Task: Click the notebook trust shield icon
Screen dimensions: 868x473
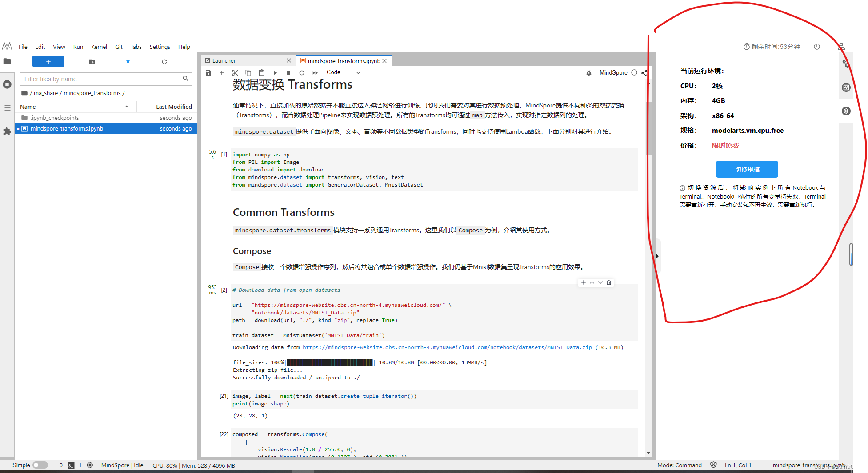Action: click(713, 465)
